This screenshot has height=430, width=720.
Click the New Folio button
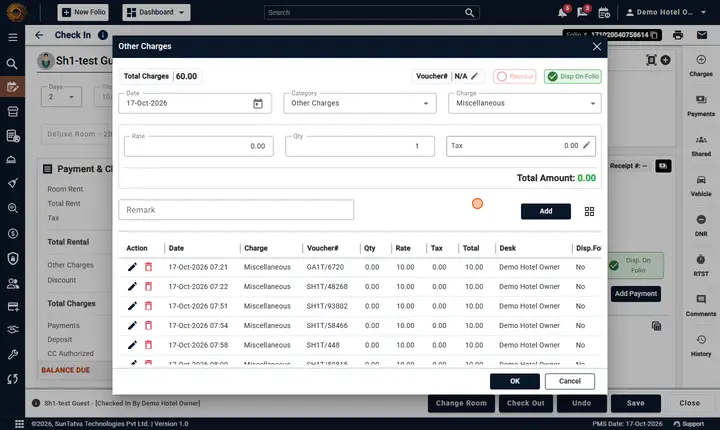tap(83, 12)
